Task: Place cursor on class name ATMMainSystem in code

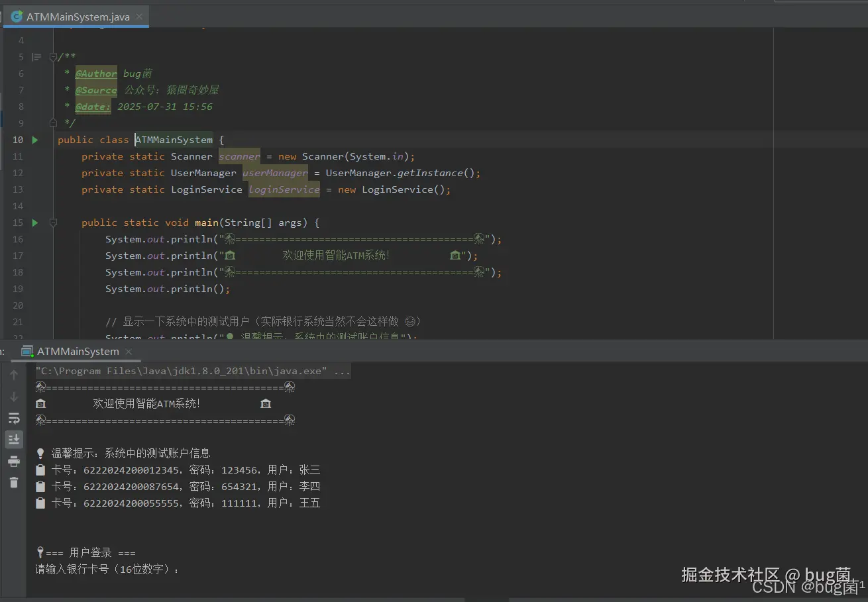Action: [x=175, y=140]
